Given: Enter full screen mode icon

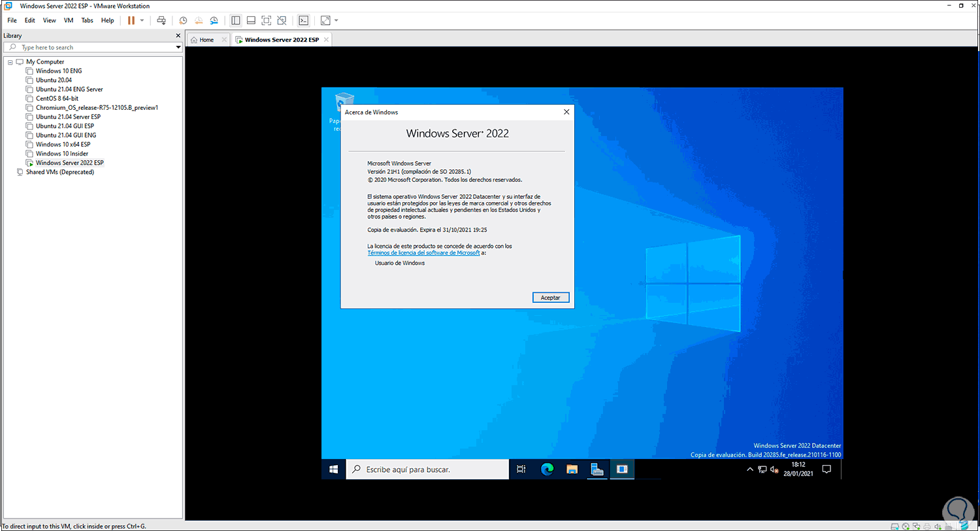Looking at the screenshot, I should [x=267, y=20].
